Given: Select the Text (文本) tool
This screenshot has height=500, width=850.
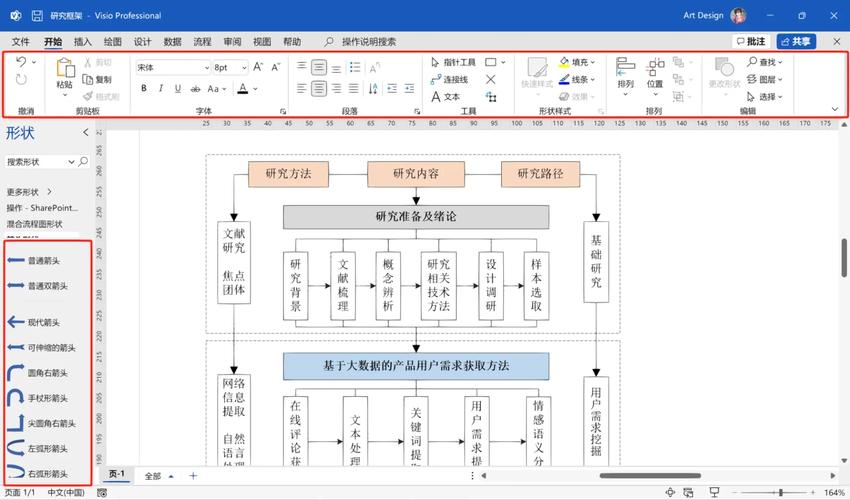Looking at the screenshot, I should [x=446, y=97].
